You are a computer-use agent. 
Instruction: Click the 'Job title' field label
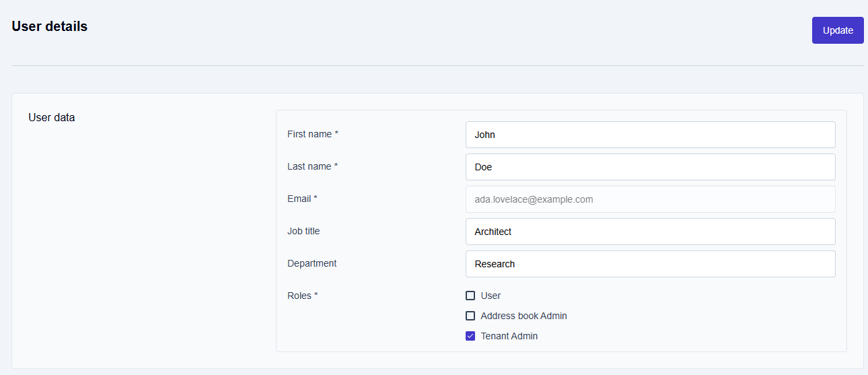[x=303, y=231]
